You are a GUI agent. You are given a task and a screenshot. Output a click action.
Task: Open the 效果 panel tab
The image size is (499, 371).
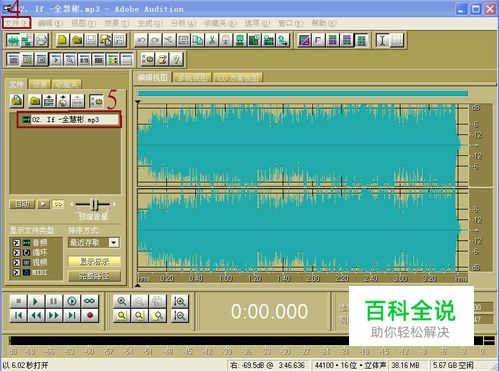click(39, 84)
